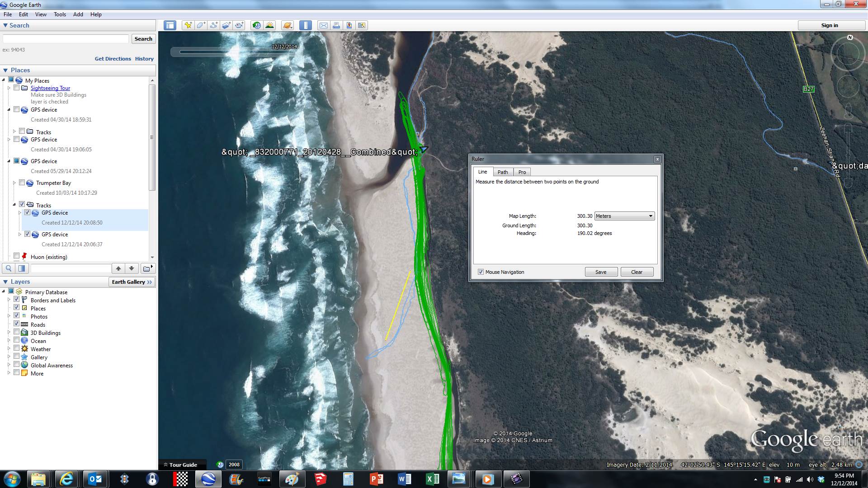The image size is (868, 488).
Task: Toggle the ruler tool icon
Action: click(306, 25)
